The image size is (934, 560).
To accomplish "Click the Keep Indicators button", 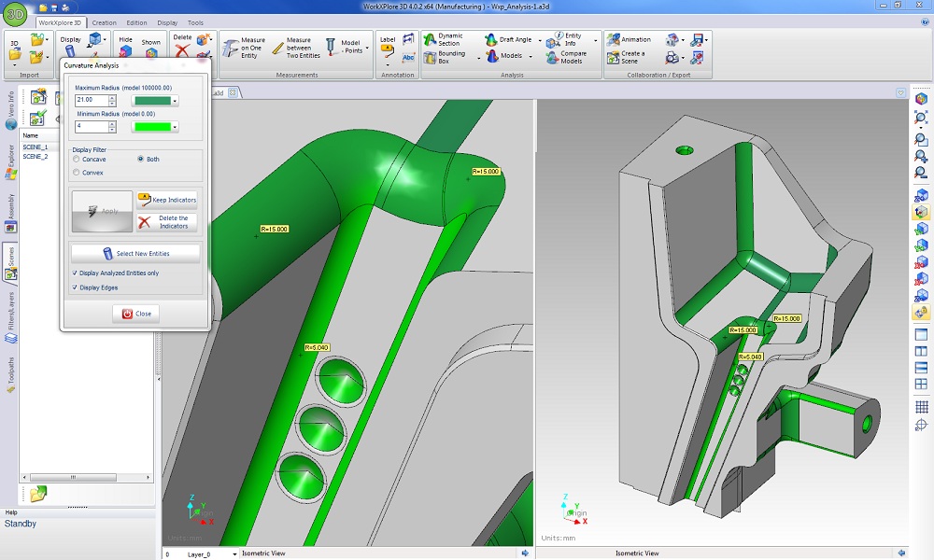I will pos(167,200).
